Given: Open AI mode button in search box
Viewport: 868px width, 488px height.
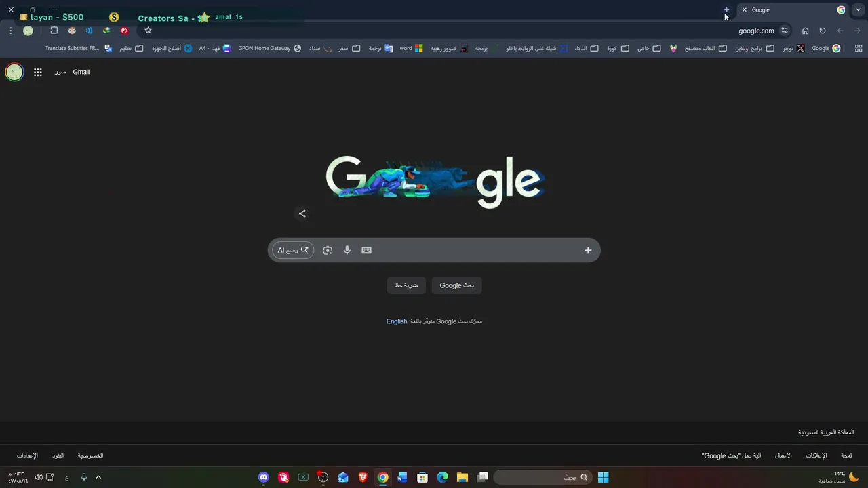Looking at the screenshot, I should point(293,250).
